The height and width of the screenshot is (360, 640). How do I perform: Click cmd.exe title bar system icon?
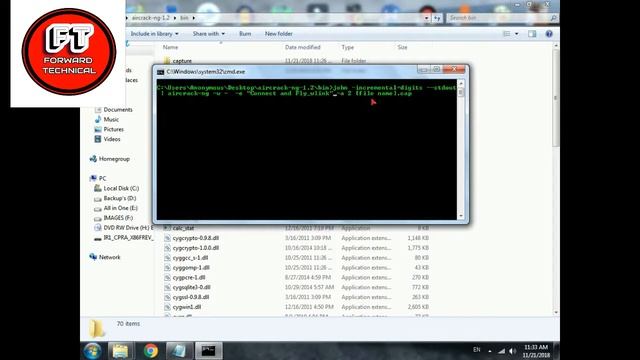tap(160, 72)
